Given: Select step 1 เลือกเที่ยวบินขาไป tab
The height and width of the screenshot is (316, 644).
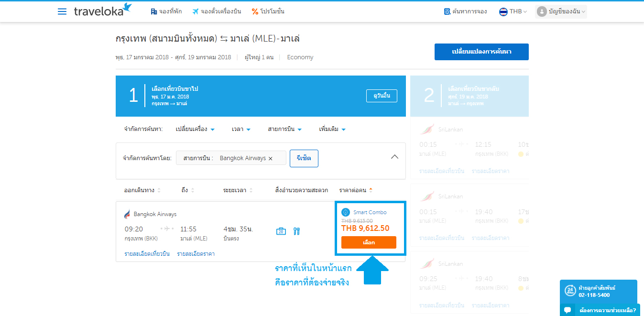Looking at the screenshot, I should pyautogui.click(x=261, y=96).
